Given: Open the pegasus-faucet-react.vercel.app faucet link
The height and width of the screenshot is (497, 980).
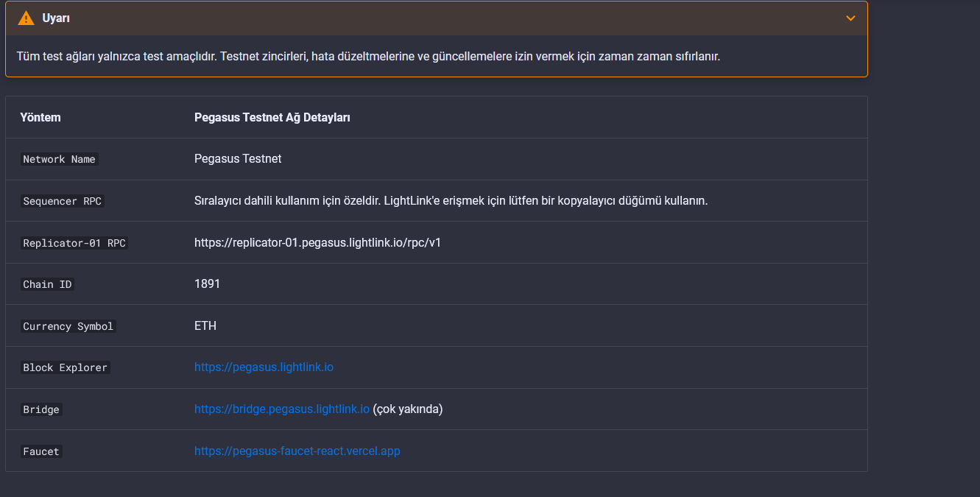Looking at the screenshot, I should point(297,451).
